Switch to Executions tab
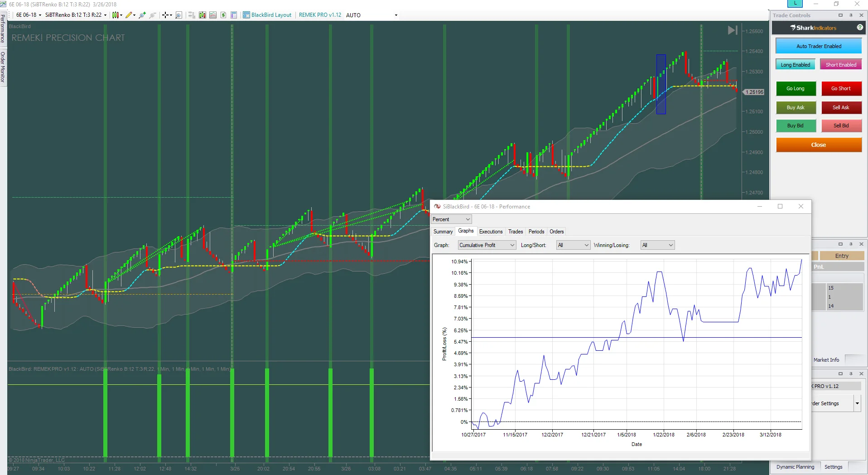 pos(491,232)
